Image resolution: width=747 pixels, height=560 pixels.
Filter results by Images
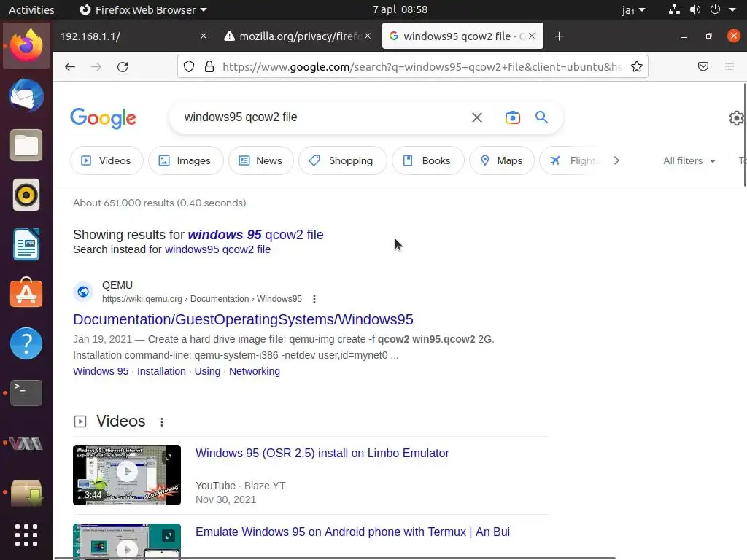[186, 160]
